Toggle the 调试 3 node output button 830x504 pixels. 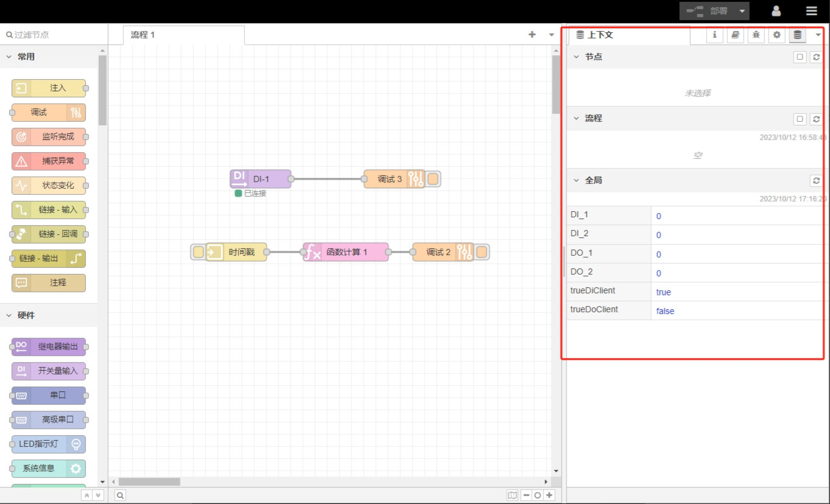point(433,179)
